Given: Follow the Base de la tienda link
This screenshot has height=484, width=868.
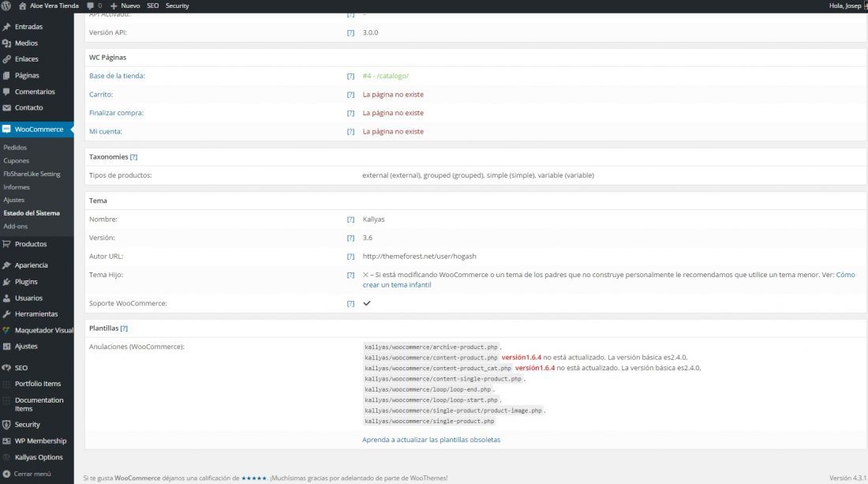Looking at the screenshot, I should coord(117,76).
